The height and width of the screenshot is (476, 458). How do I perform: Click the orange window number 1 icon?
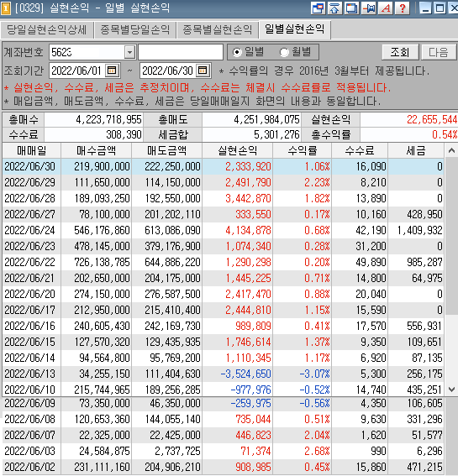tap(6, 8)
